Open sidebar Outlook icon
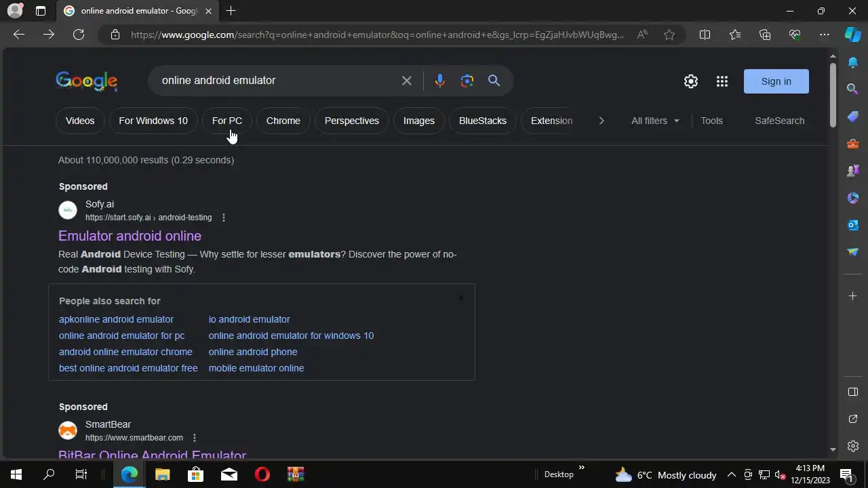The width and height of the screenshot is (868, 488). click(853, 225)
